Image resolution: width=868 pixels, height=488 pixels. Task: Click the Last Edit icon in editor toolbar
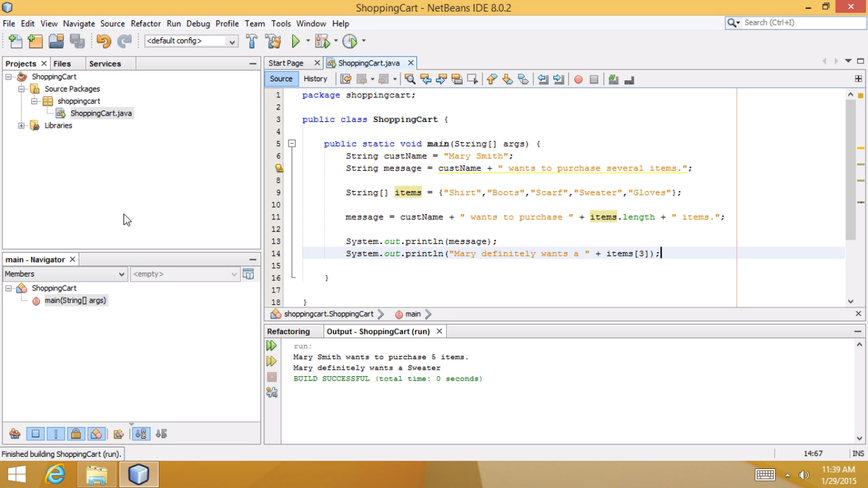(x=346, y=79)
